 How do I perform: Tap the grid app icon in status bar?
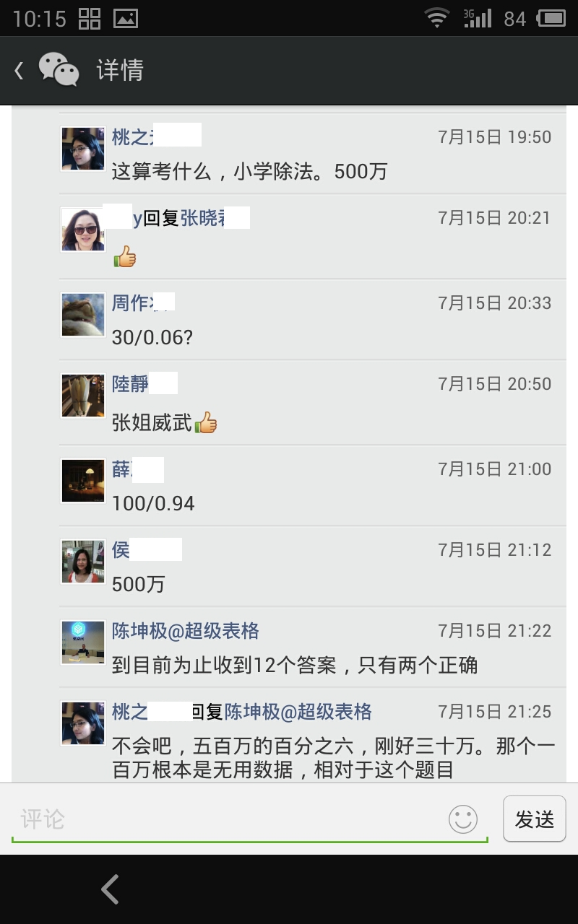click(x=90, y=19)
